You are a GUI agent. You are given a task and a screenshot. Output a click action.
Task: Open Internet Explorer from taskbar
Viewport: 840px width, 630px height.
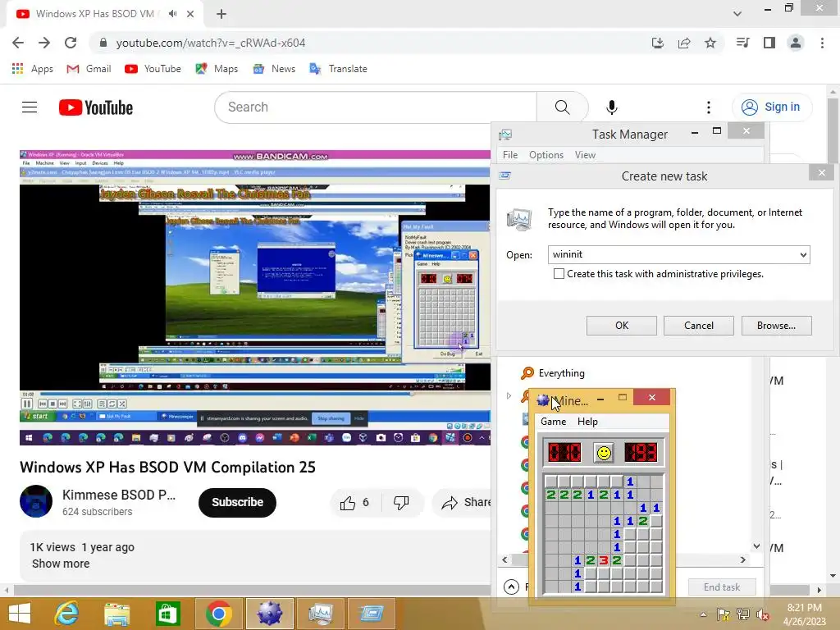pyautogui.click(x=67, y=614)
